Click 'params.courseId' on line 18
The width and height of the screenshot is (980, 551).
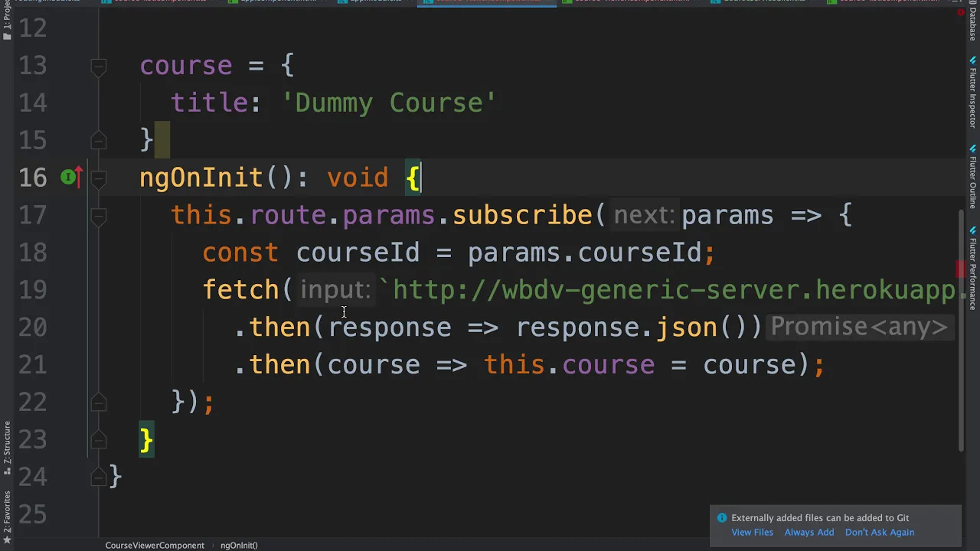tap(583, 253)
